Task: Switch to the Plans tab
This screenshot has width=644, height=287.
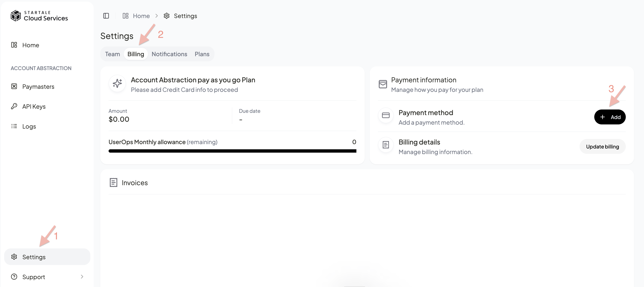Action: click(202, 54)
